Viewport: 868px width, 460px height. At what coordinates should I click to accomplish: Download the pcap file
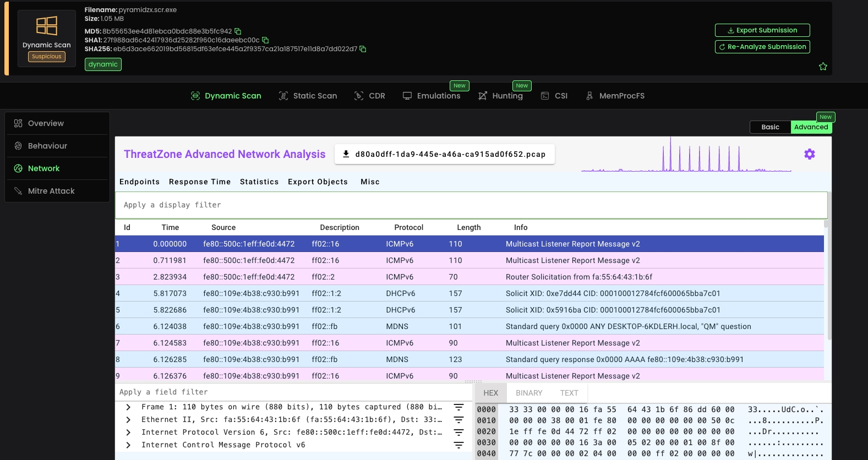click(444, 154)
